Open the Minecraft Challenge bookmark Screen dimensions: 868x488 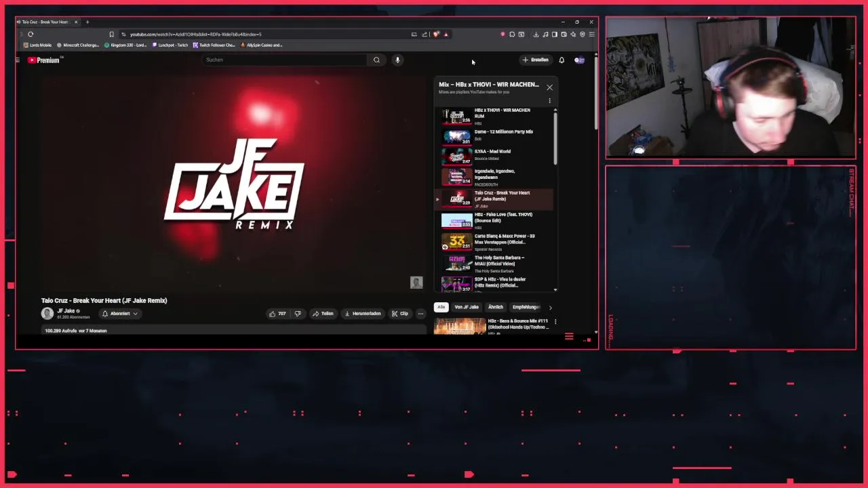(x=77, y=45)
